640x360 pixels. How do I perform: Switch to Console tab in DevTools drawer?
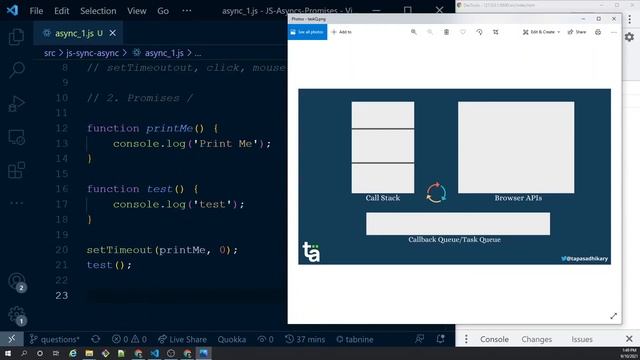[494, 339]
